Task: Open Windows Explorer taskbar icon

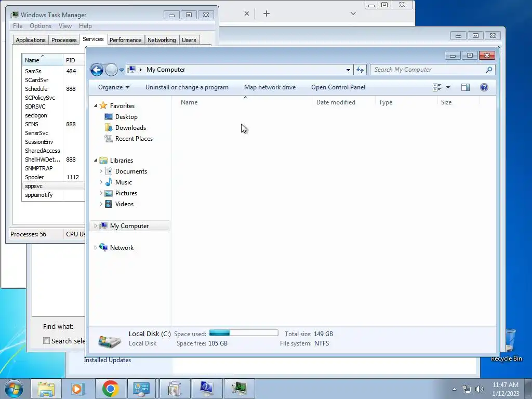Action: [46, 389]
